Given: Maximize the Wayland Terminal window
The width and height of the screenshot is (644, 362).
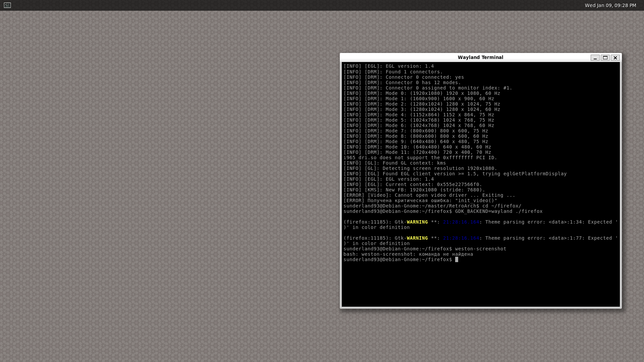Looking at the screenshot, I should click(x=605, y=58).
